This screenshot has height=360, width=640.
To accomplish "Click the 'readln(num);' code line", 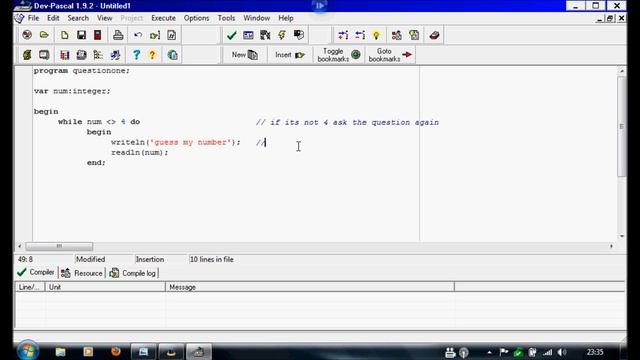I will [140, 152].
